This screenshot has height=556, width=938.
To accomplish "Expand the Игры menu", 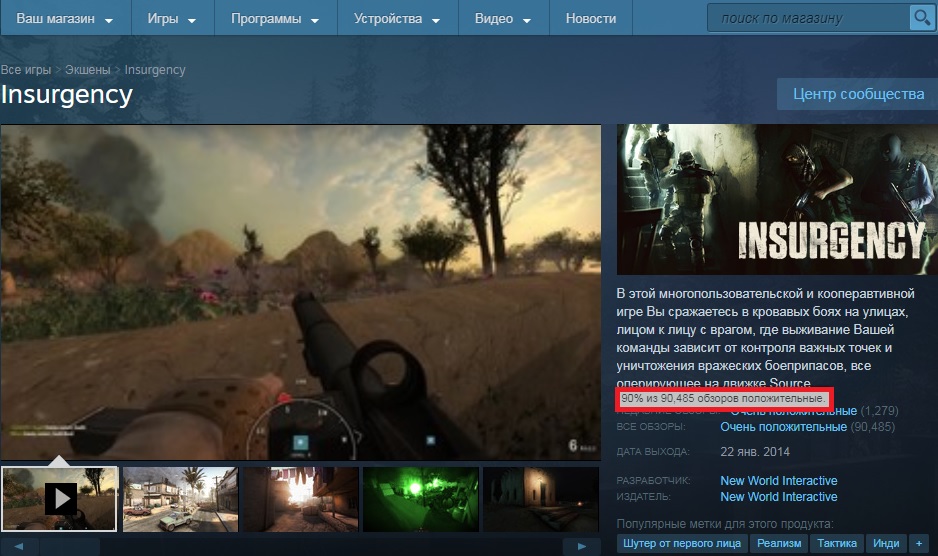I will (172, 19).
